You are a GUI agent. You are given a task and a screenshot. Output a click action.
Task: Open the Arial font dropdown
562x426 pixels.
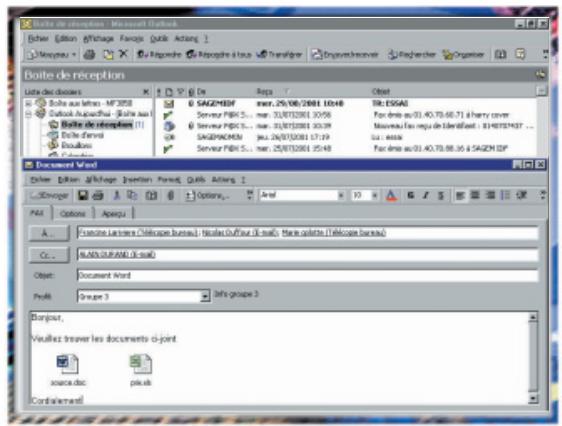click(x=341, y=196)
